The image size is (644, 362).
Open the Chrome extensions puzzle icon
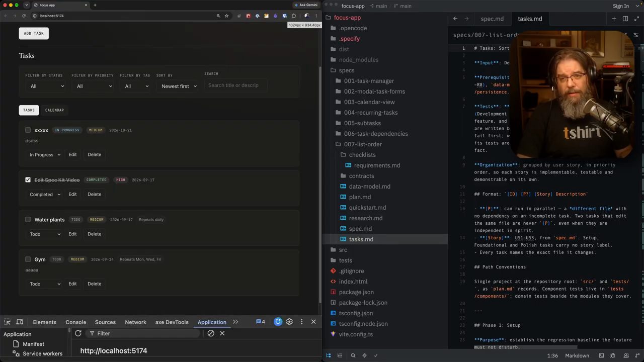tap(294, 16)
